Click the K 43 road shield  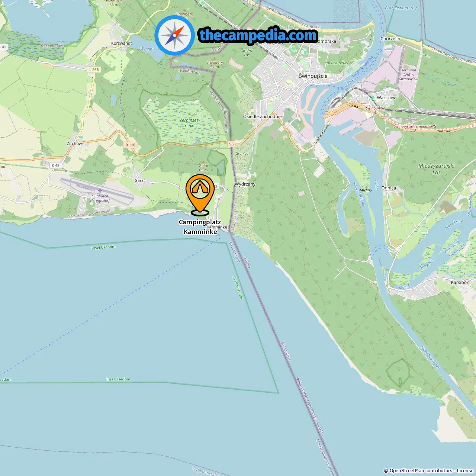coord(55,165)
